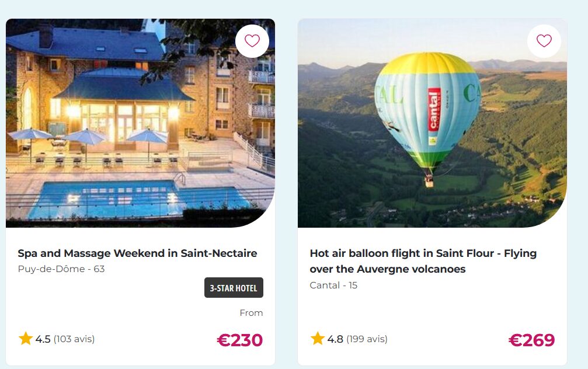The width and height of the screenshot is (588, 369).
Task: Open the 199 avis reviews
Action: (x=367, y=339)
